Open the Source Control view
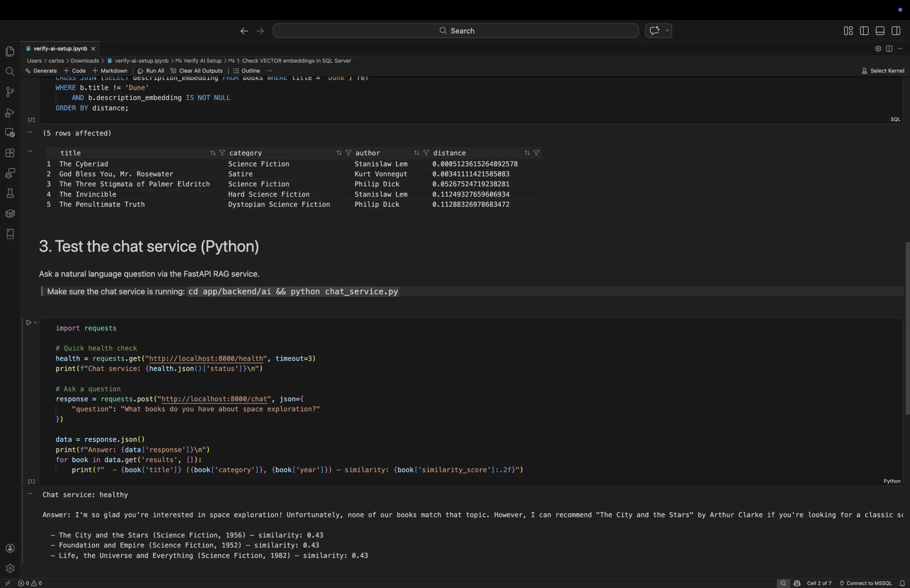Screen dimensions: 910x588 [x=10, y=92]
